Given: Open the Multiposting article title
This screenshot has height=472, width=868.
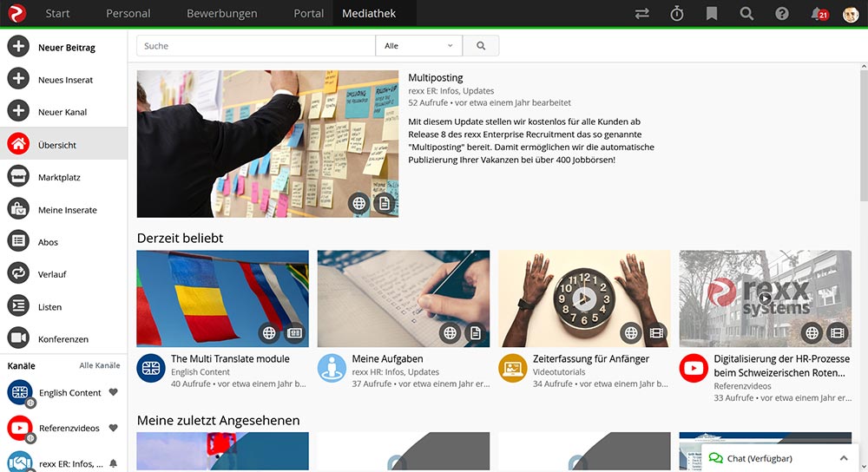Looking at the screenshot, I should pyautogui.click(x=436, y=78).
